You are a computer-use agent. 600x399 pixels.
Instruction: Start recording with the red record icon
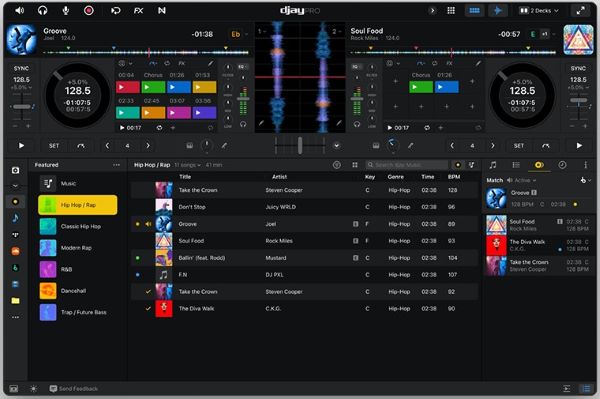click(x=89, y=11)
